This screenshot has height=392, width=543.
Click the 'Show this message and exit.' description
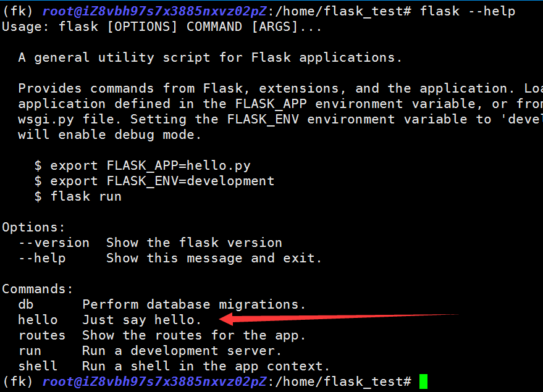click(214, 258)
